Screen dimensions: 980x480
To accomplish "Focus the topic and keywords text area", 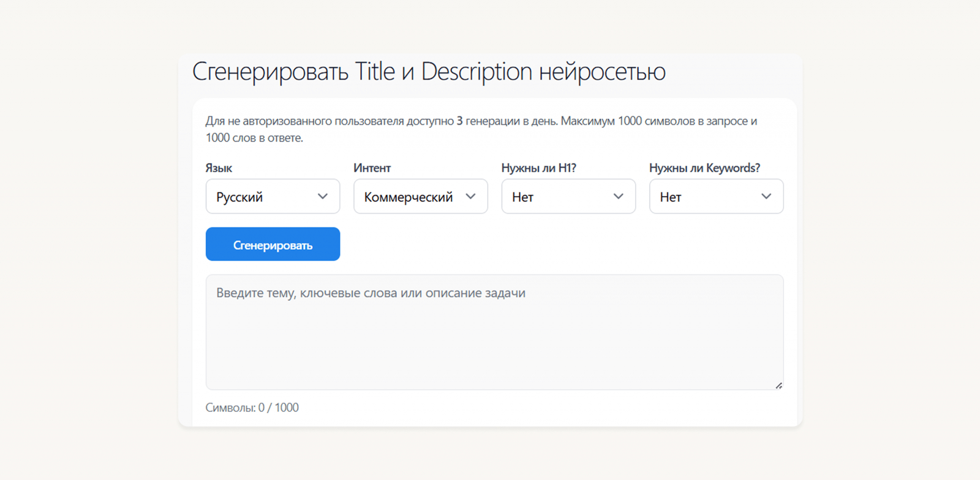I will [x=494, y=343].
